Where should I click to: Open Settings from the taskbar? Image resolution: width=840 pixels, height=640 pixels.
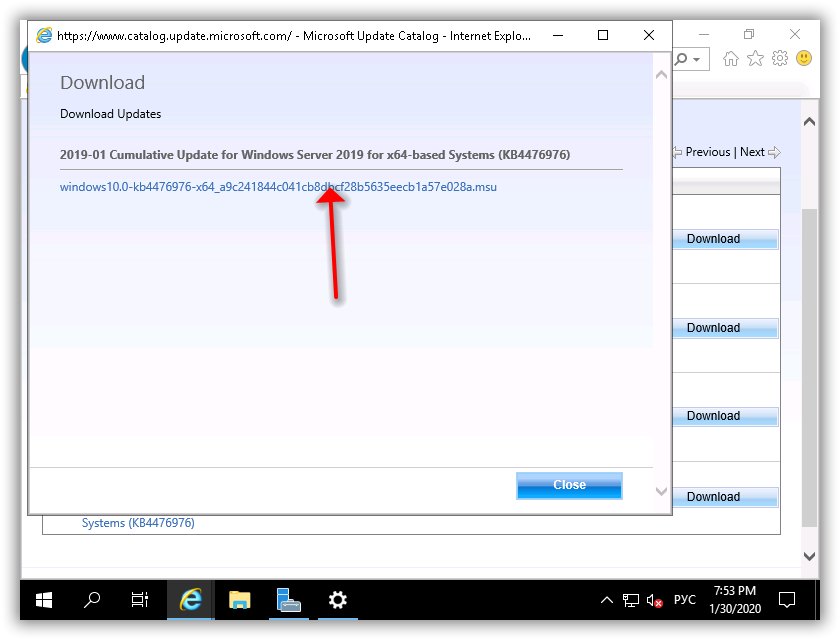pyautogui.click(x=338, y=600)
